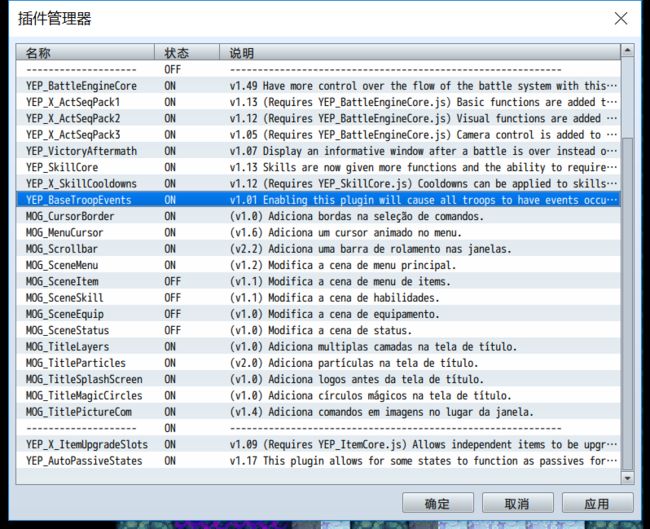Click the ON status of second separator row
This screenshot has height=529, width=650.
click(x=170, y=428)
